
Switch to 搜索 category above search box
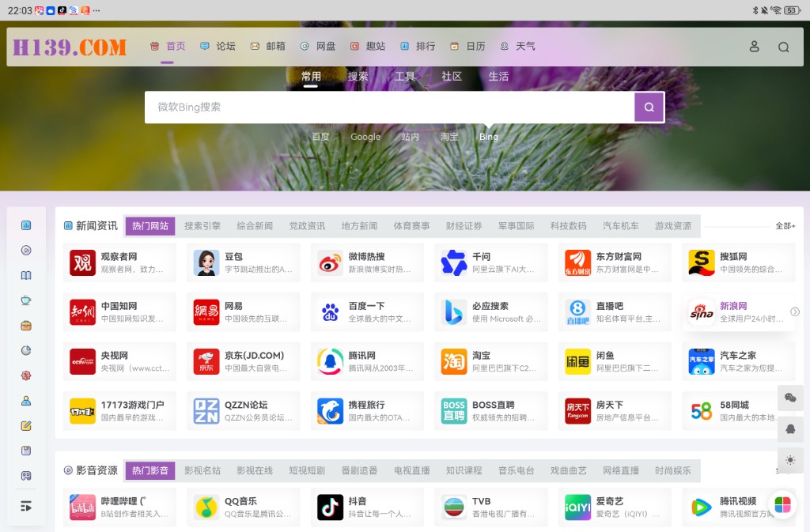pos(358,77)
